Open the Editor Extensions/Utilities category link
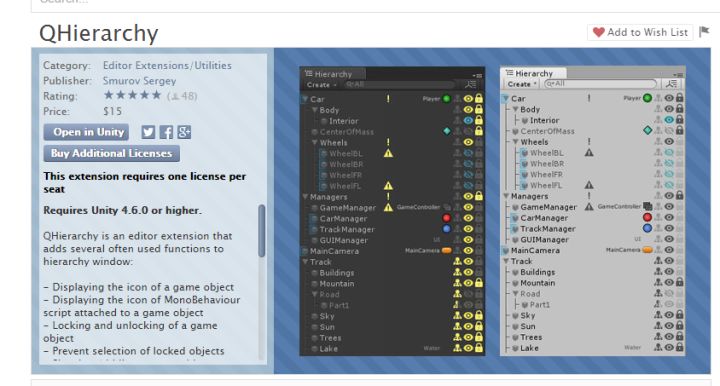 pos(167,66)
